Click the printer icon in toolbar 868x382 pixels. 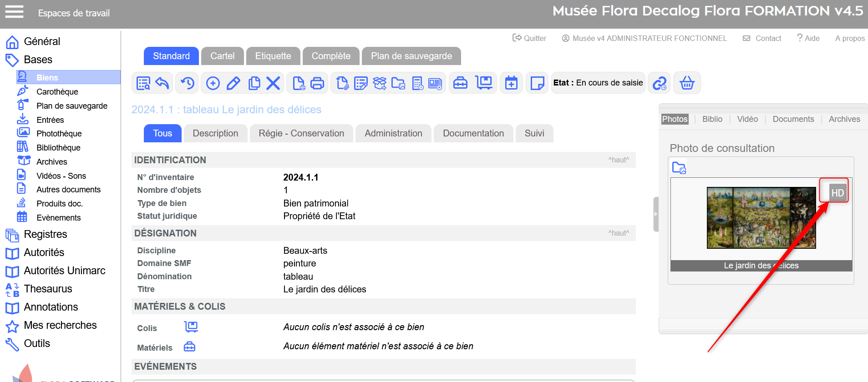click(x=317, y=83)
